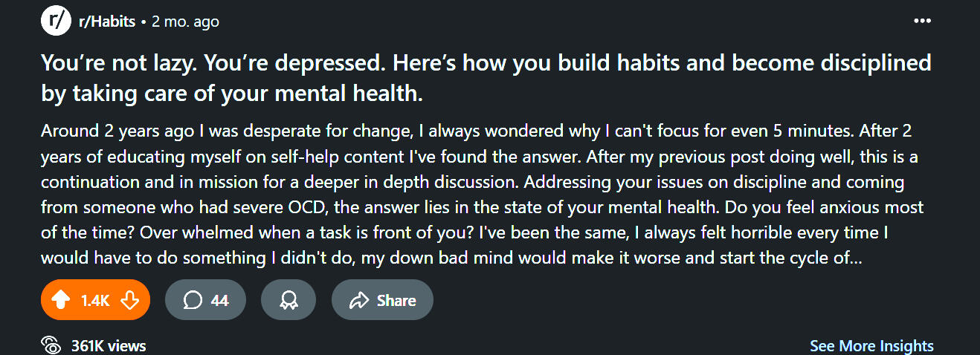Click the "See More Insights" link
Image resolution: width=980 pixels, height=355 pixels.
pyautogui.click(x=871, y=346)
